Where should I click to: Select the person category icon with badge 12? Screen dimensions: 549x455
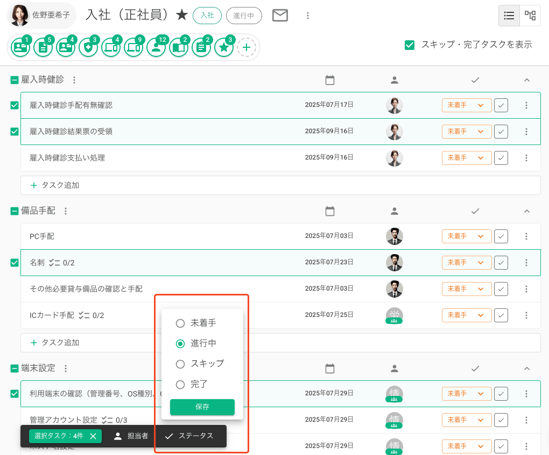tap(157, 47)
